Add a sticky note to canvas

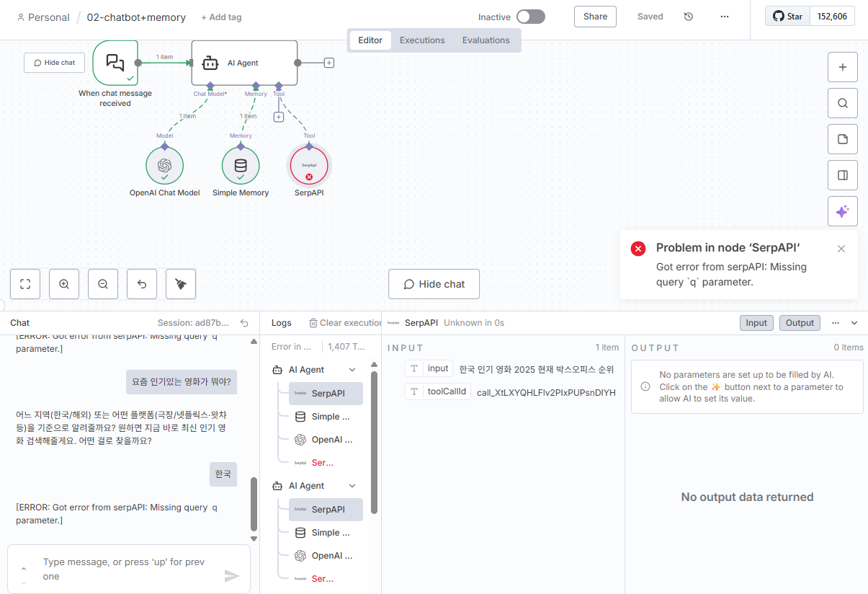[x=842, y=139]
